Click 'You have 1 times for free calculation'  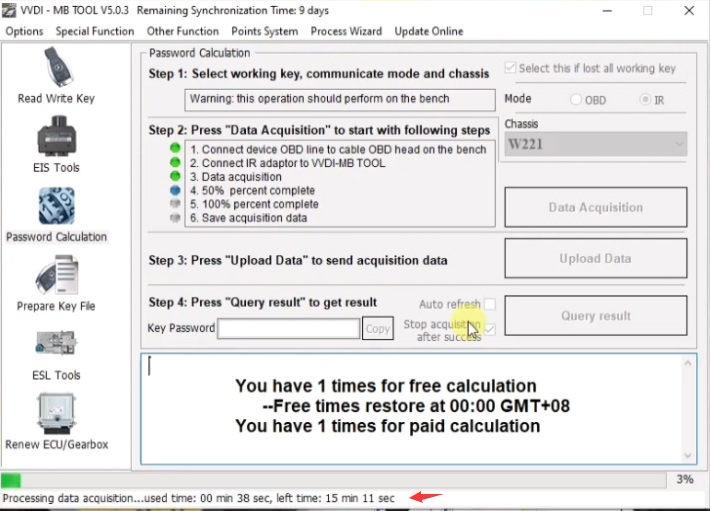[386, 386]
